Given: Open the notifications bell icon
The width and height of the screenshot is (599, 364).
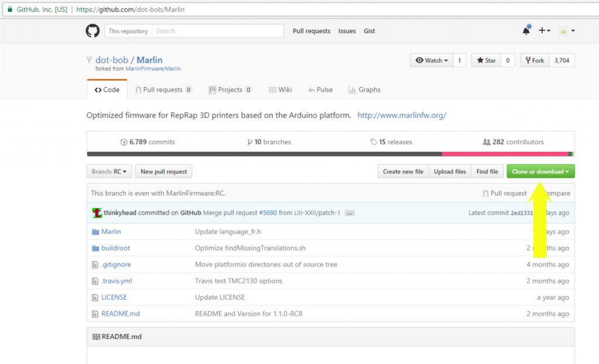Looking at the screenshot, I should 526,30.
